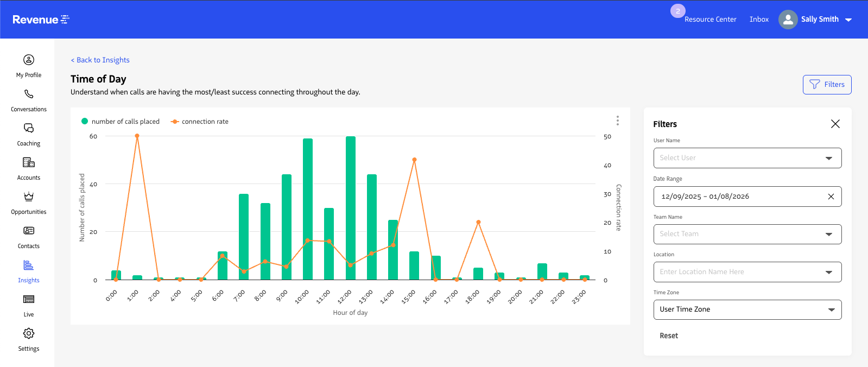Open the Live view icon

coord(29,299)
